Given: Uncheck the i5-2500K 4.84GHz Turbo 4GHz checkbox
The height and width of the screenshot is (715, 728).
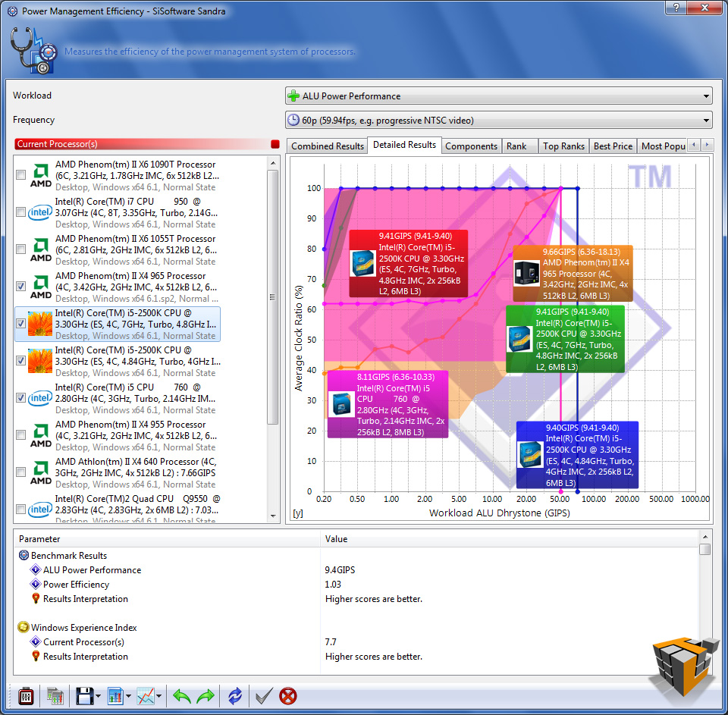Looking at the screenshot, I should click(21, 361).
